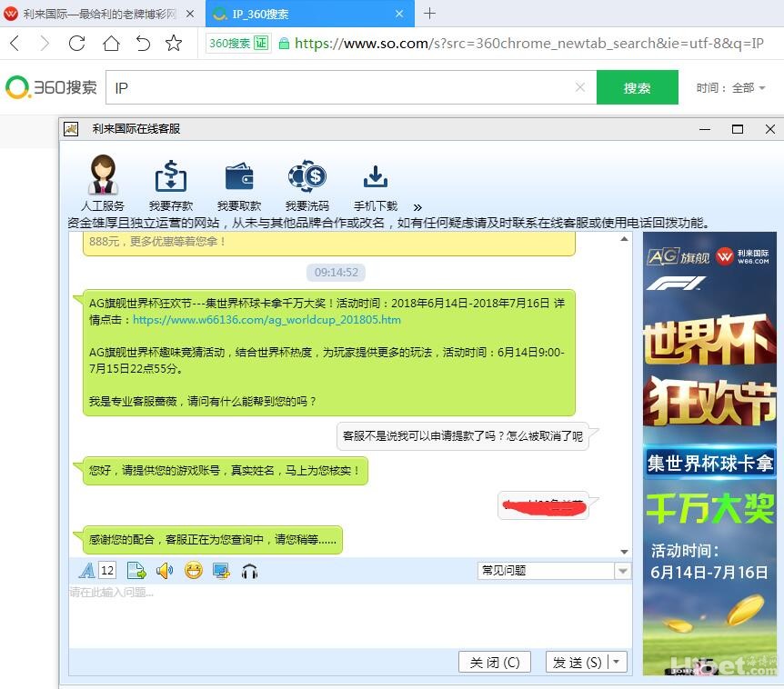Click the send file icon
Screen dimensions: 784x689
pyautogui.click(x=136, y=571)
